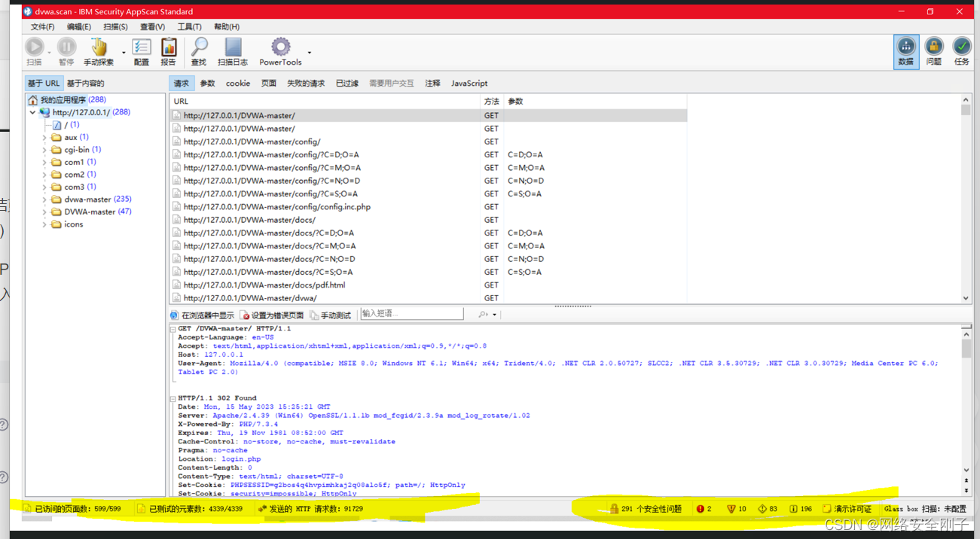Switch to the JavaScript tab
980x539 pixels.
pos(469,84)
